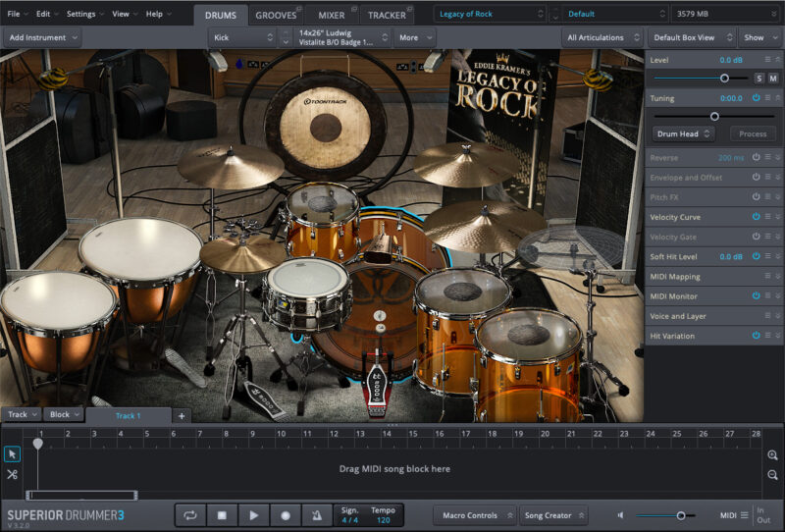The image size is (785, 532).
Task: Open the Track menu button
Action: tap(21, 415)
